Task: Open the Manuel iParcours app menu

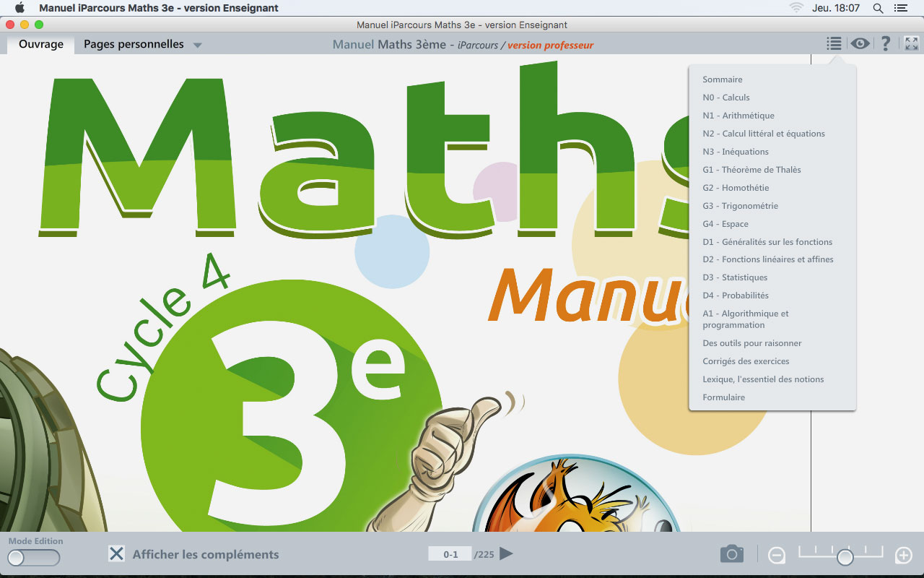Action: click(x=159, y=8)
